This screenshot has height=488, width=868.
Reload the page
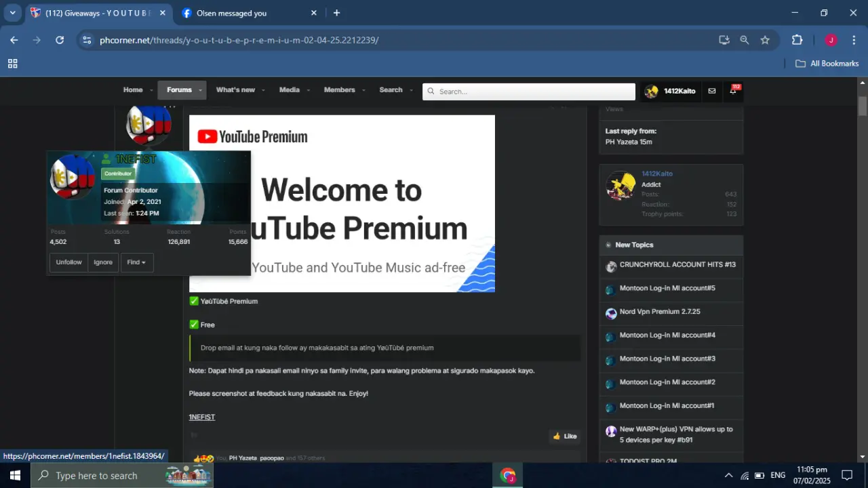[60, 40]
